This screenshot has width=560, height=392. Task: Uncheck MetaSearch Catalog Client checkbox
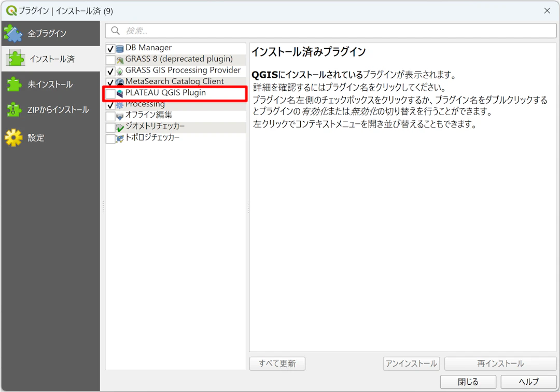pos(110,82)
